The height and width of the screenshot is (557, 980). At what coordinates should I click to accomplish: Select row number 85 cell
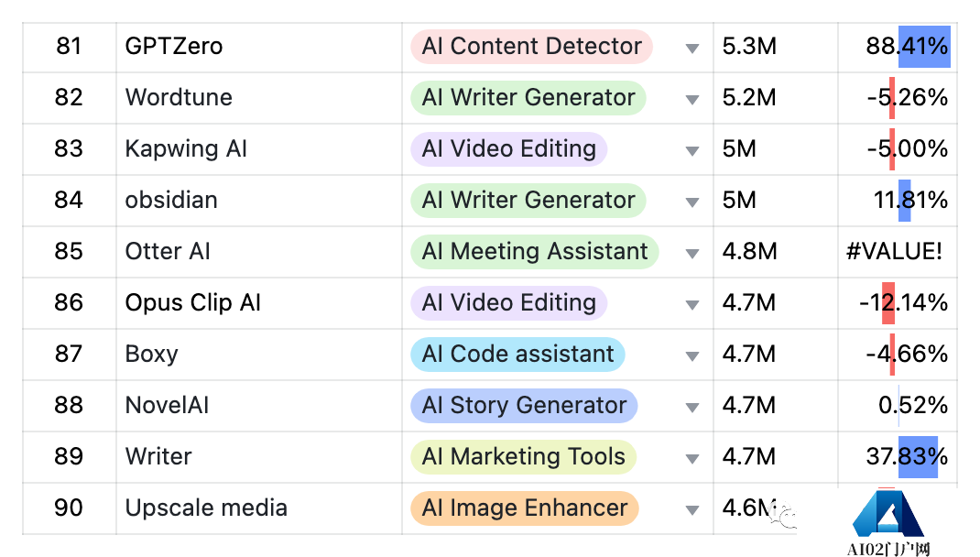coord(69,252)
